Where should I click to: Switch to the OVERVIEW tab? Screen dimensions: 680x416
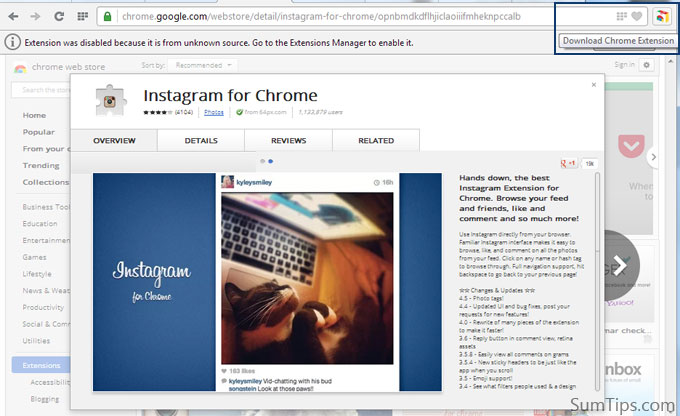point(114,141)
